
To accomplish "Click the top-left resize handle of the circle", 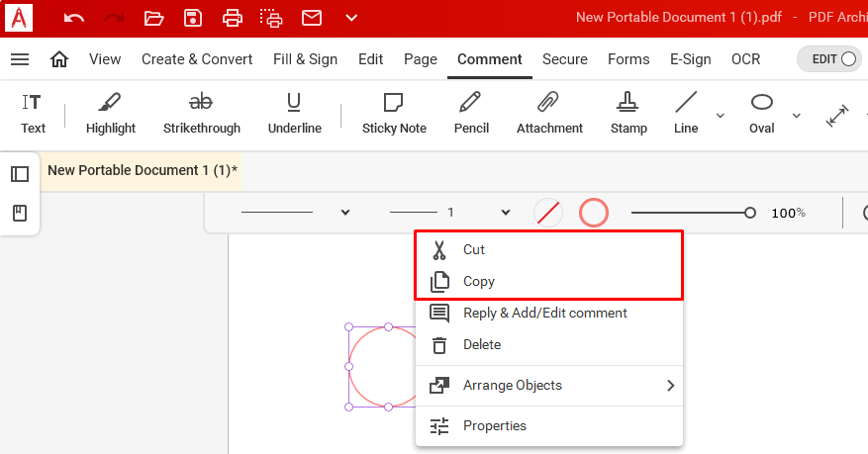I will (348, 326).
